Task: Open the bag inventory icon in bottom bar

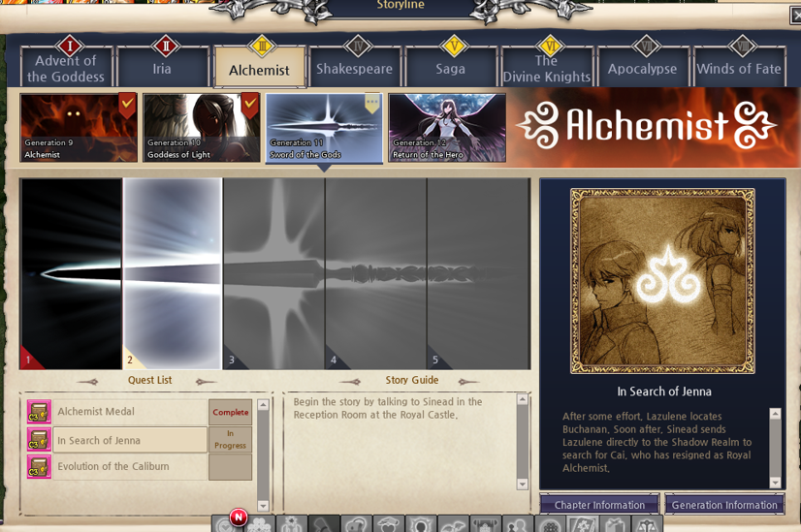Action: (x=356, y=524)
